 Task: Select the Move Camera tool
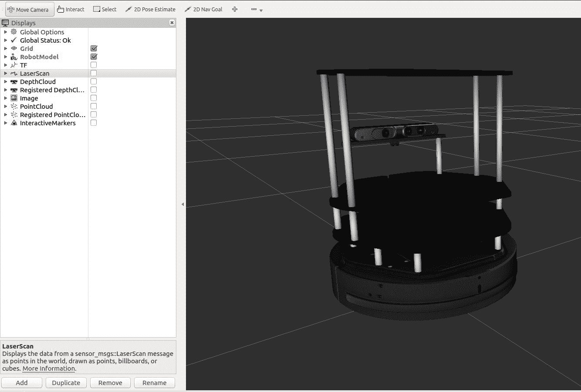pos(30,9)
